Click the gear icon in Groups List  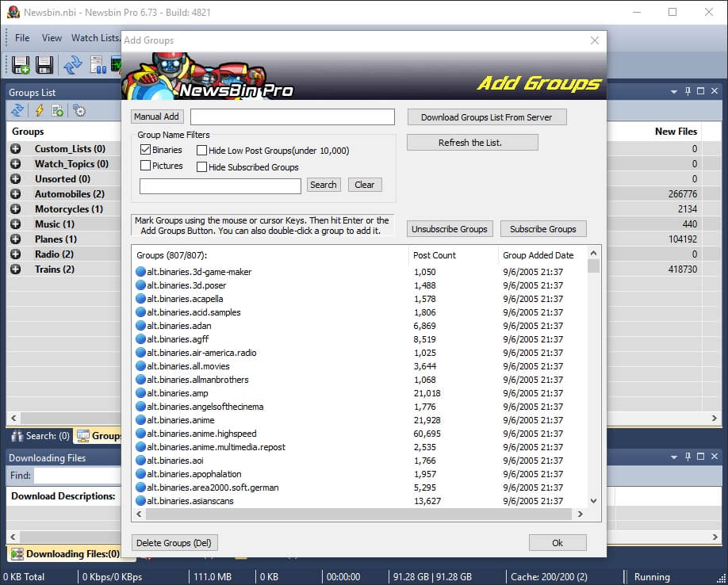pyautogui.click(x=79, y=110)
